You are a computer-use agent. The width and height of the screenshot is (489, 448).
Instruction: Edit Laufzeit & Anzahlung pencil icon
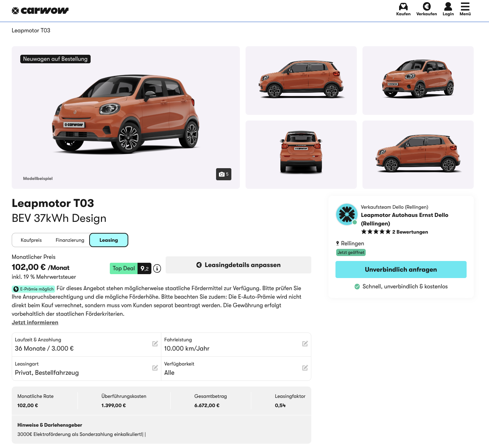pyautogui.click(x=155, y=343)
